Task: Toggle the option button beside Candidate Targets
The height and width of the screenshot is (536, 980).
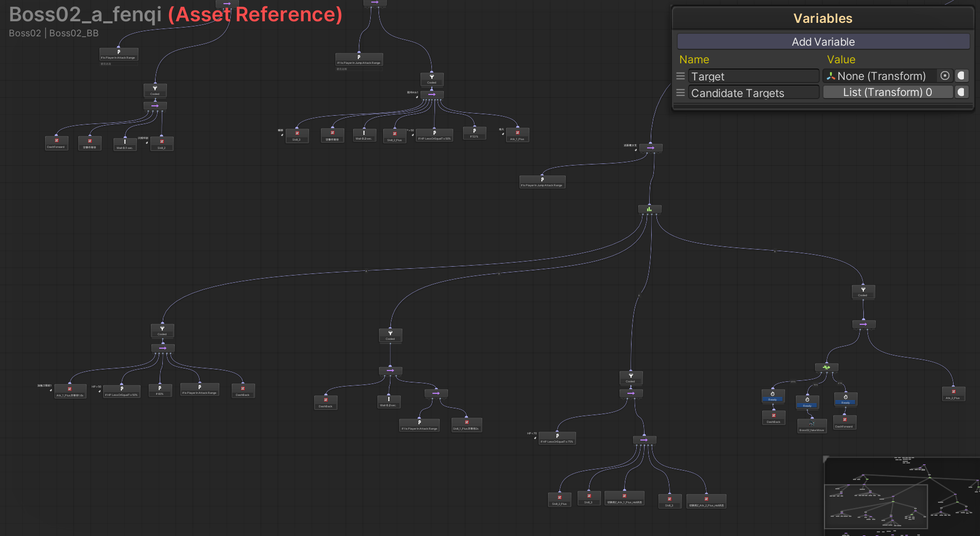Action: point(961,92)
